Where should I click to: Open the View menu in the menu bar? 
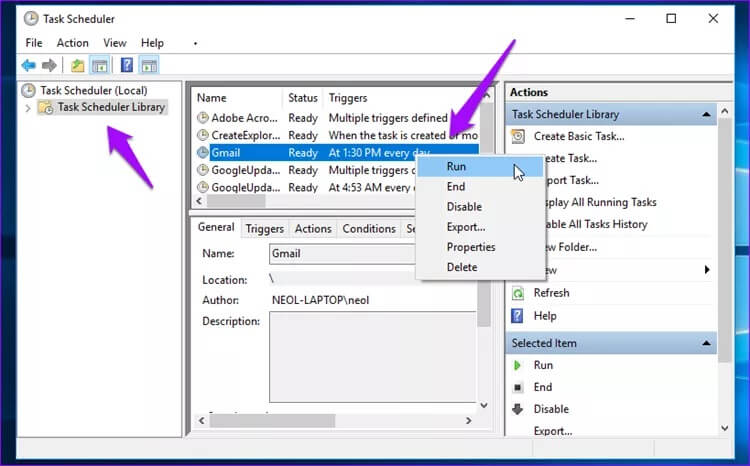[x=115, y=43]
